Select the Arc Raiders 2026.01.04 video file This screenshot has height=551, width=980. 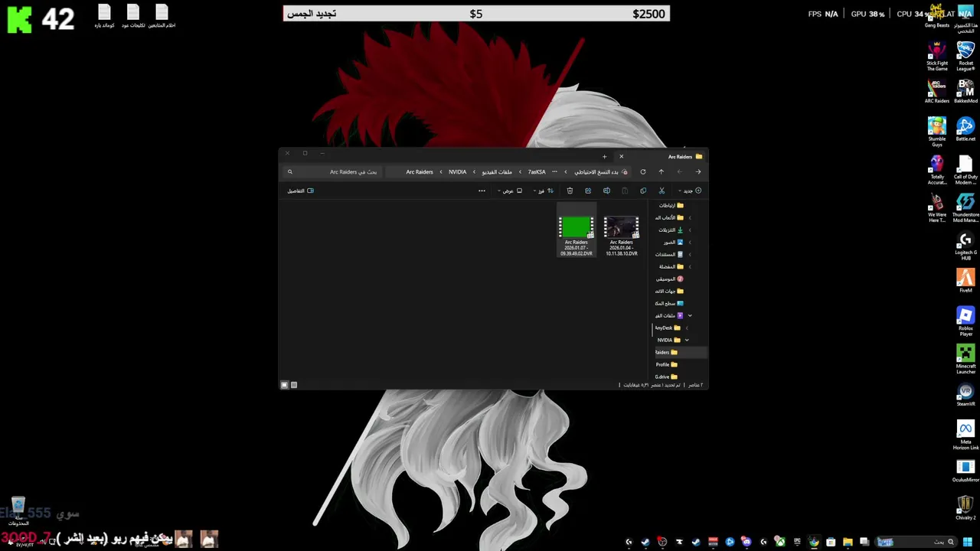621,236
